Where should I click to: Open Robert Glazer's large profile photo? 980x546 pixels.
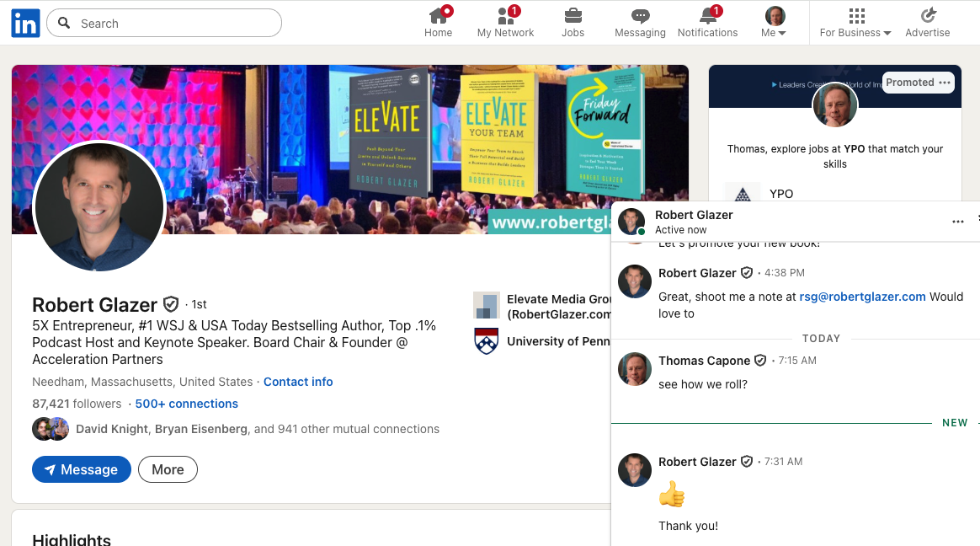[99, 206]
